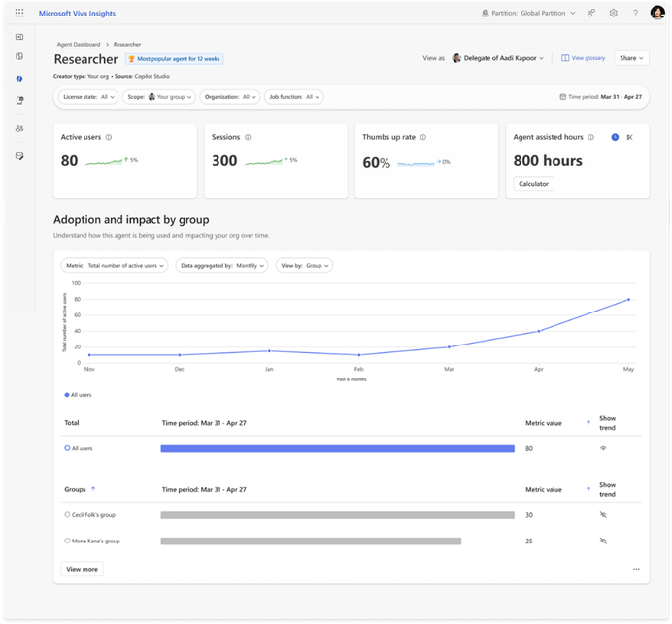The height and width of the screenshot is (624, 672).
Task: Click the Agent assisted hours info icon
Action: click(x=591, y=137)
